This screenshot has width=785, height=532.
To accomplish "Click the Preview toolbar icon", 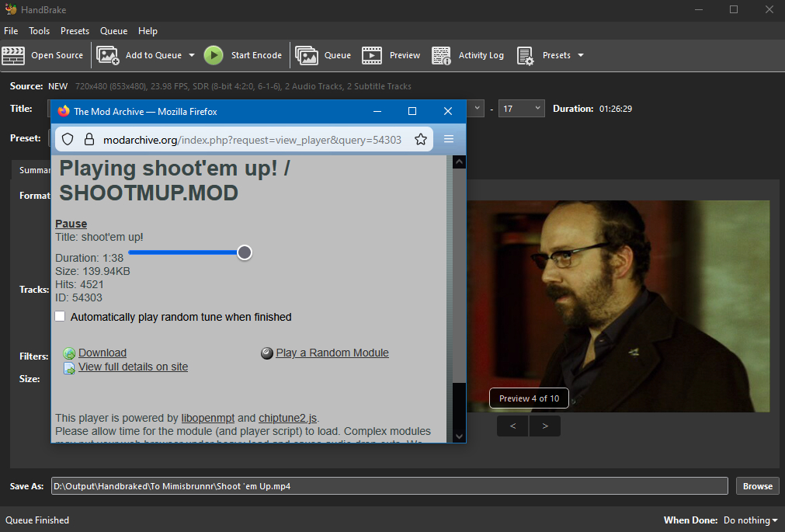I will (372, 55).
